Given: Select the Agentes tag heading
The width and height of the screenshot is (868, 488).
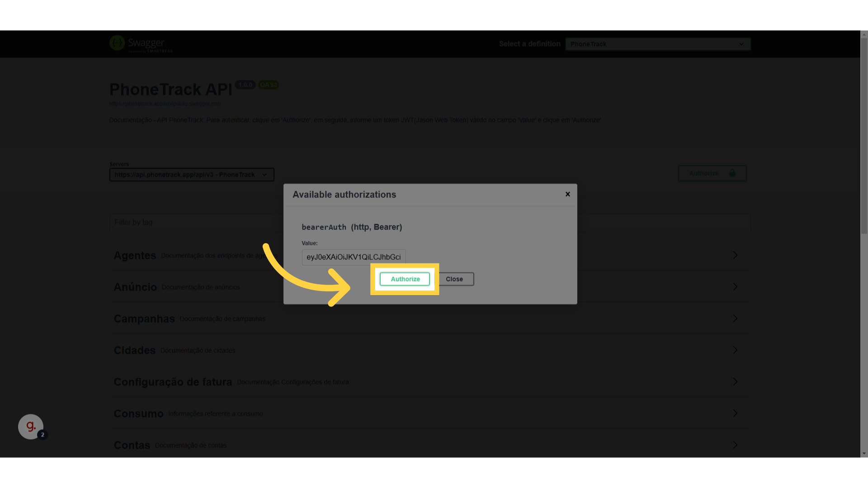Looking at the screenshot, I should point(135,256).
